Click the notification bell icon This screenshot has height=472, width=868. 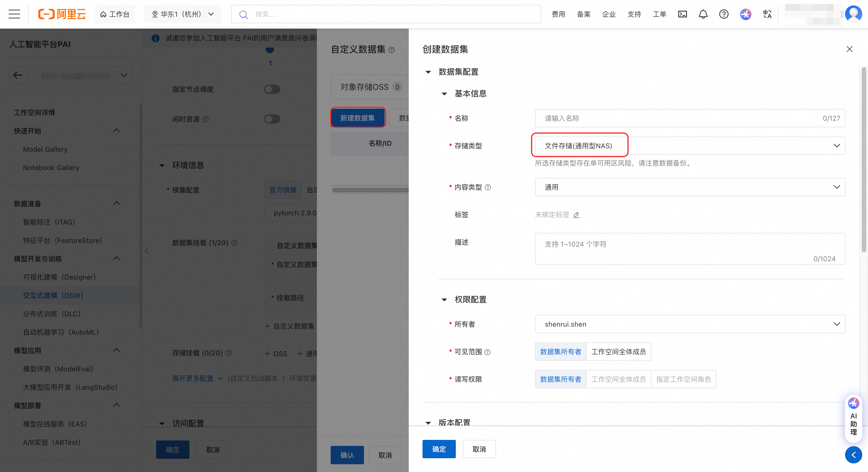[x=703, y=14]
